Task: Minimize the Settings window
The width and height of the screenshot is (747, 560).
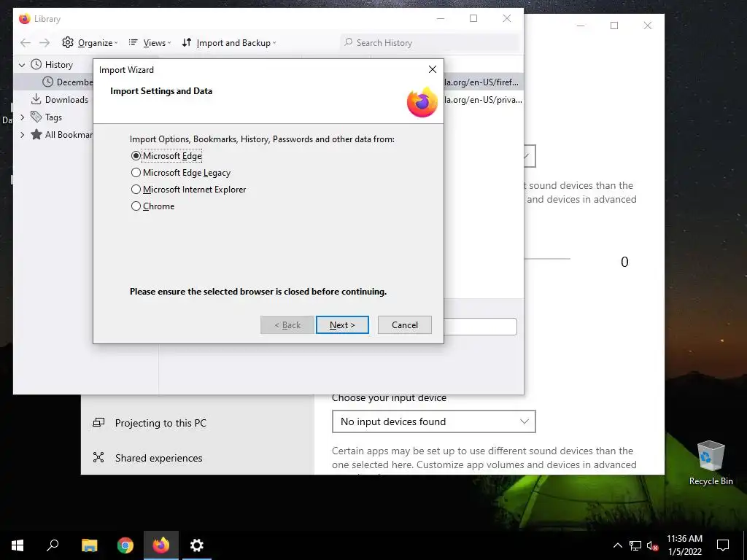Action: (580, 26)
